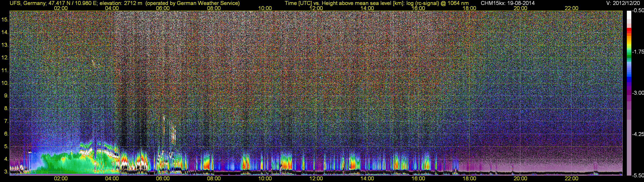Click the 14:00 label on the top time axis

(x=367, y=8)
